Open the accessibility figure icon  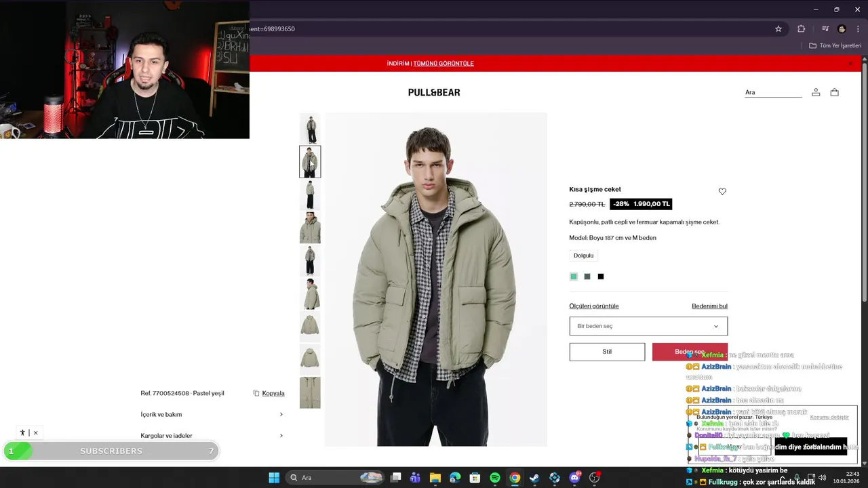pyautogui.click(x=22, y=432)
